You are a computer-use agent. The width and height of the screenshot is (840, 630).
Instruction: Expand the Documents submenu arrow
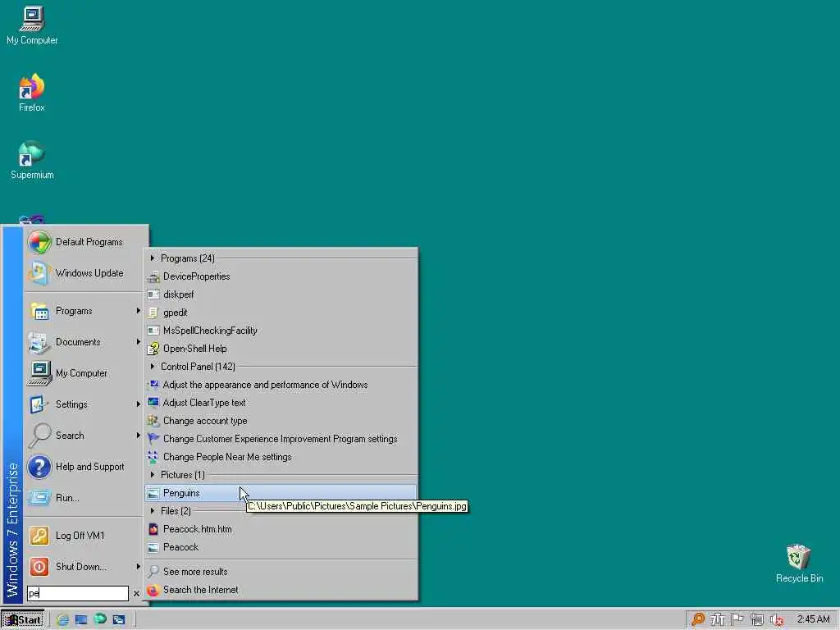point(138,342)
